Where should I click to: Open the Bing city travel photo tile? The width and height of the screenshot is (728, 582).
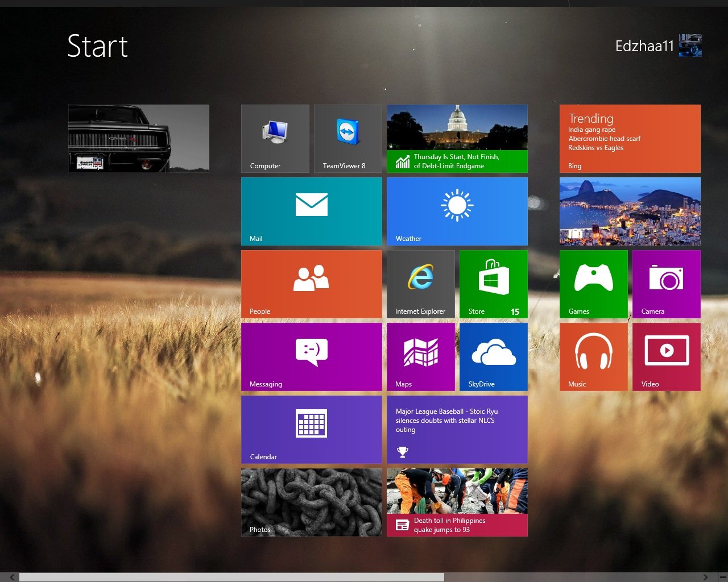630,211
